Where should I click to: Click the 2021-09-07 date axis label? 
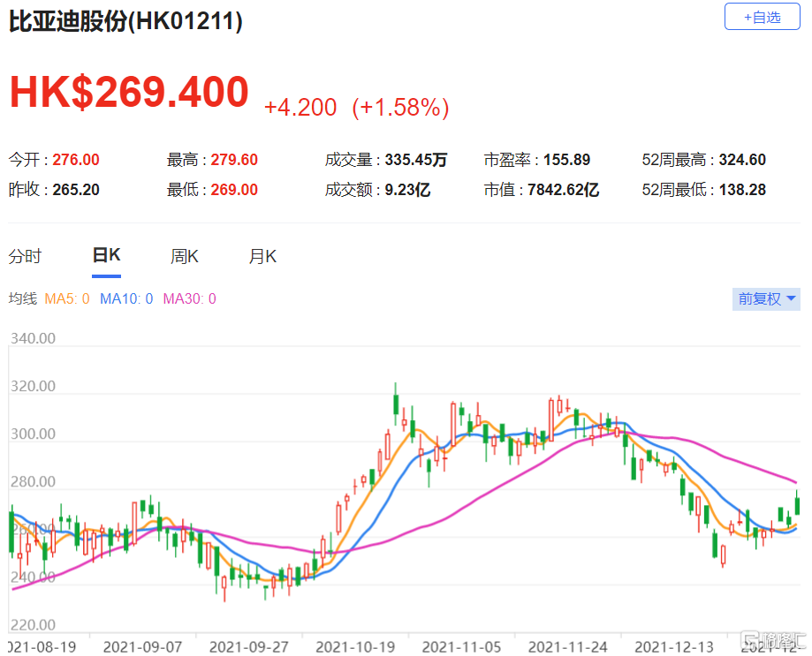[143, 646]
